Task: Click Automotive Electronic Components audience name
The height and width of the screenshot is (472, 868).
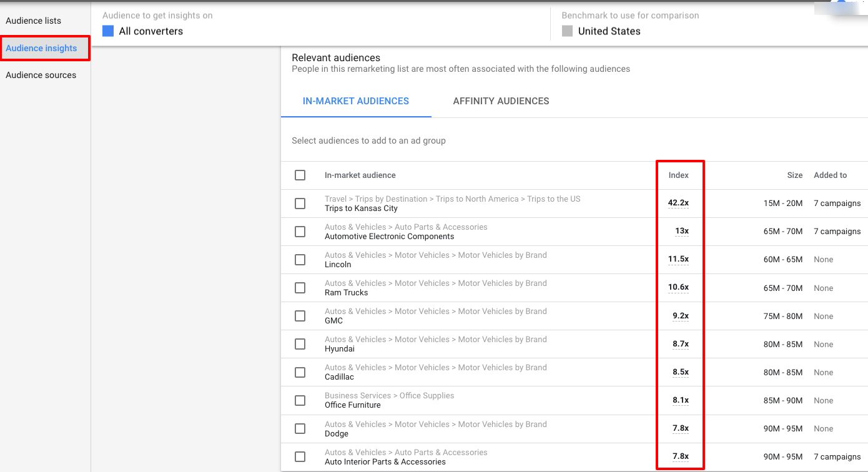Action: (x=390, y=237)
